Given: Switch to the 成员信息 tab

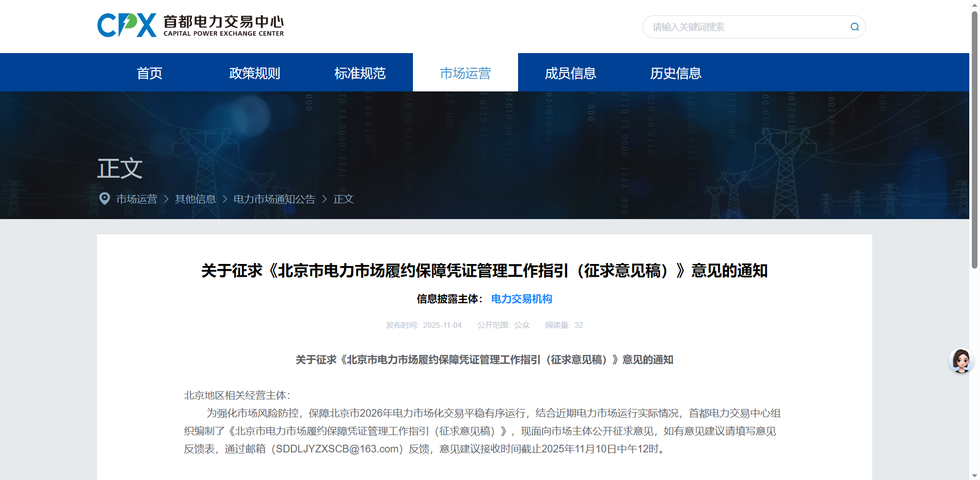Looking at the screenshot, I should [x=570, y=73].
